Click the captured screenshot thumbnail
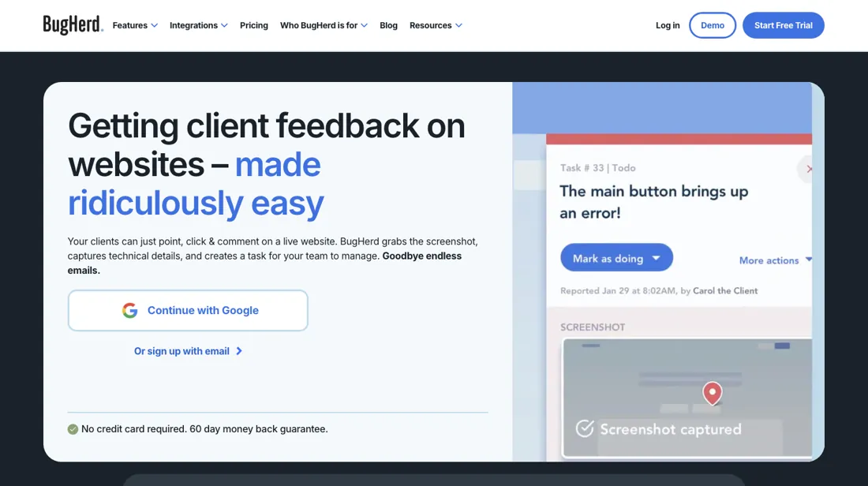Image resolution: width=868 pixels, height=486 pixels. click(687, 398)
